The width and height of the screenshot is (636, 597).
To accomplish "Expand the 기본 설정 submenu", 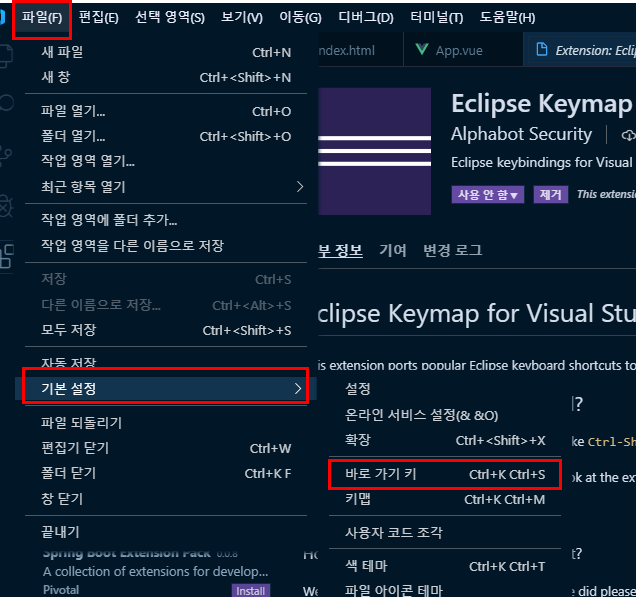I will 166,389.
